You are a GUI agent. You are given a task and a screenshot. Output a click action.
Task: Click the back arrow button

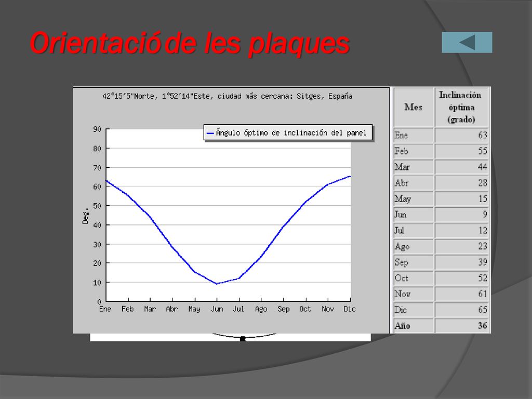[x=467, y=43]
